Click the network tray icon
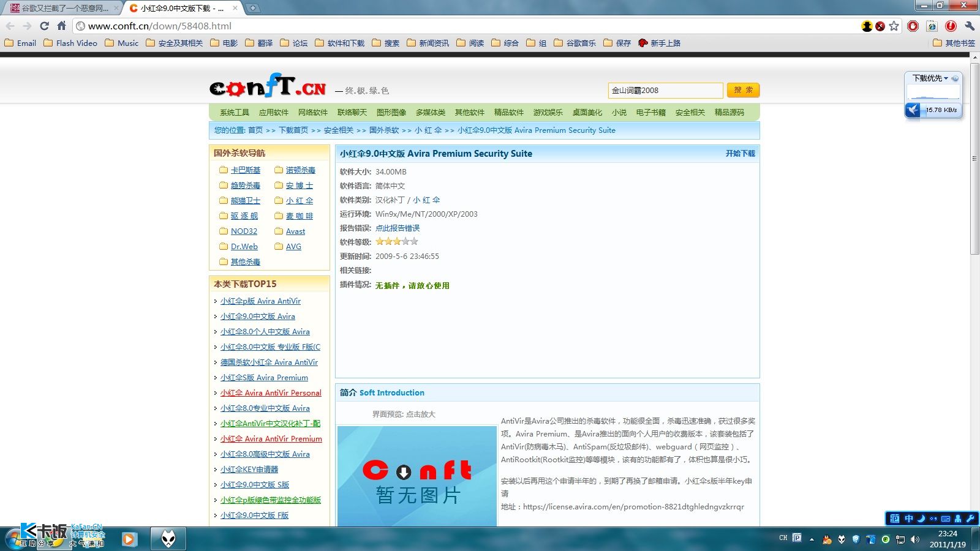 click(x=900, y=539)
